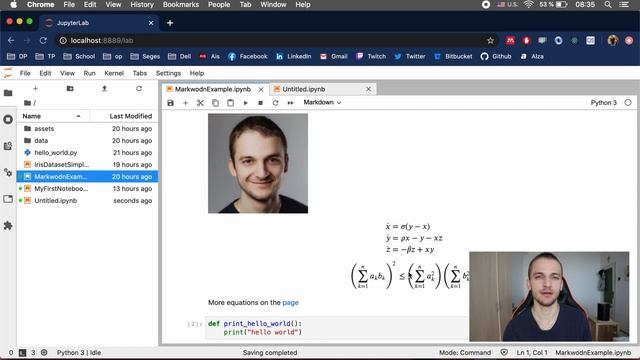Open the School bookmarks folder
The height and width of the screenshot is (360, 640).
tap(79, 56)
